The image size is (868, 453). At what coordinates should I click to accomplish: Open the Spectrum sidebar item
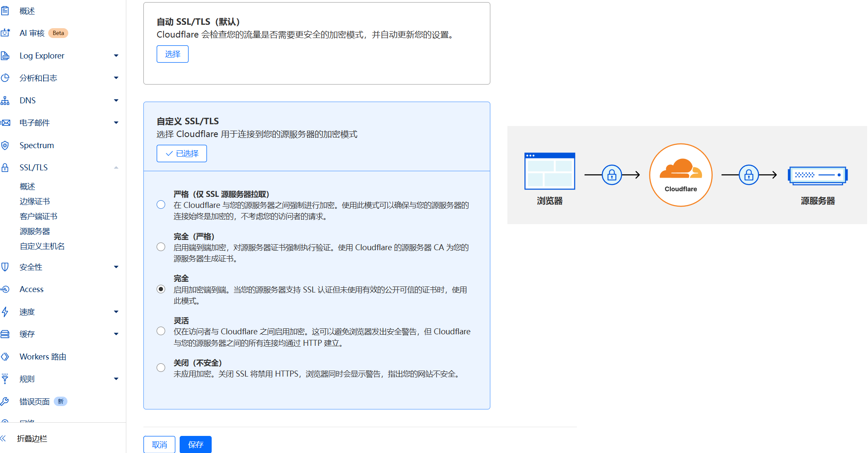click(37, 145)
